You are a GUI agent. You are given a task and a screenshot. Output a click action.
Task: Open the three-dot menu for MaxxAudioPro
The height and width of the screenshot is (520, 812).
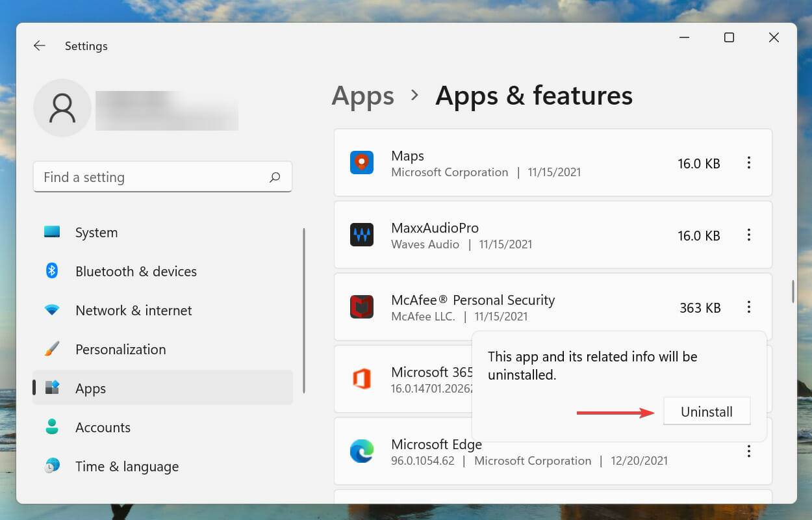click(749, 235)
